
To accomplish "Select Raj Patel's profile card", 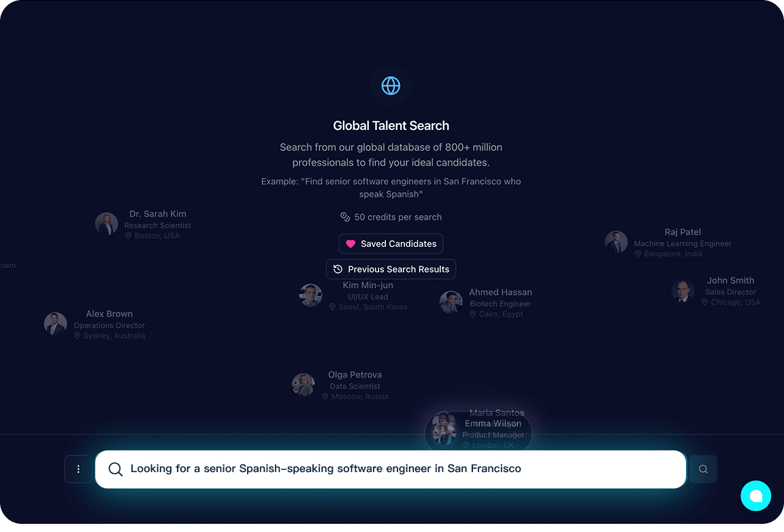I will point(668,242).
